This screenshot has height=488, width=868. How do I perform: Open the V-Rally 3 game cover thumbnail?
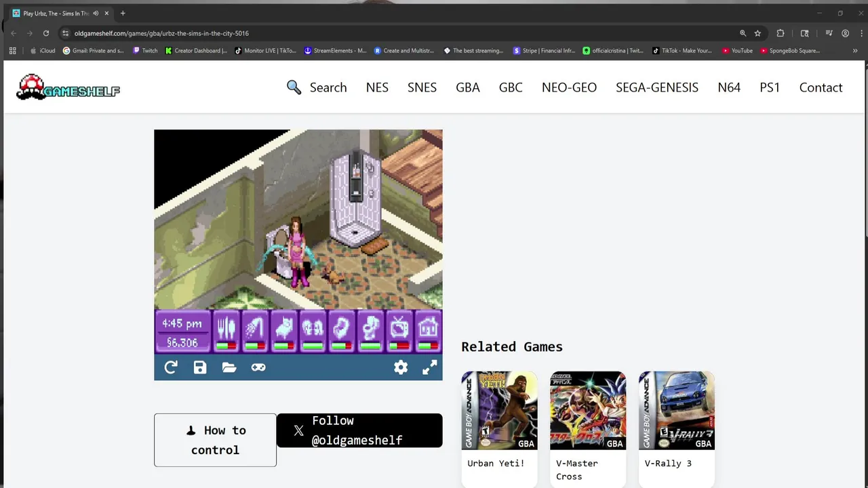tap(677, 410)
